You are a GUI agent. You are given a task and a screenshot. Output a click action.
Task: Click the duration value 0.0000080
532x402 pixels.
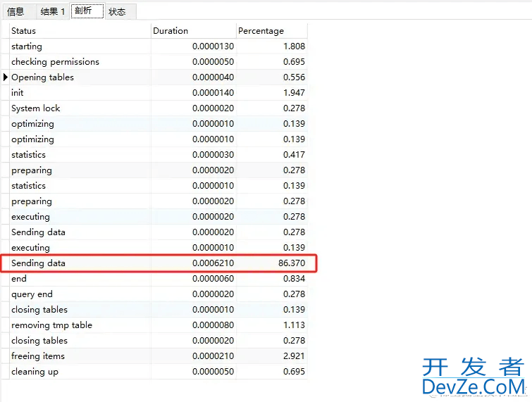[x=213, y=325]
